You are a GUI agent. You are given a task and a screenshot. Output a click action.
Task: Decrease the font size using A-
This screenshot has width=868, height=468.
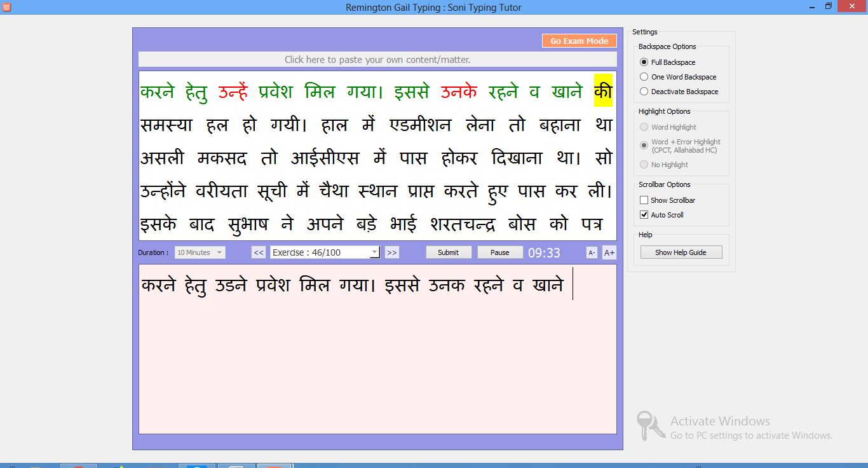pos(592,252)
